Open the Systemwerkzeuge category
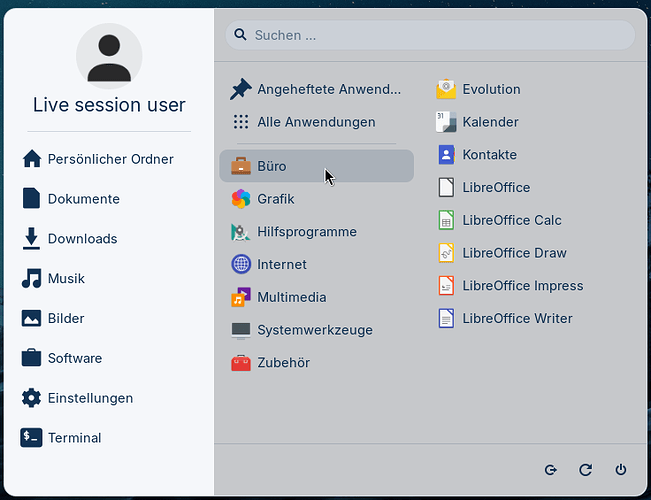651x500 pixels. coord(316,330)
